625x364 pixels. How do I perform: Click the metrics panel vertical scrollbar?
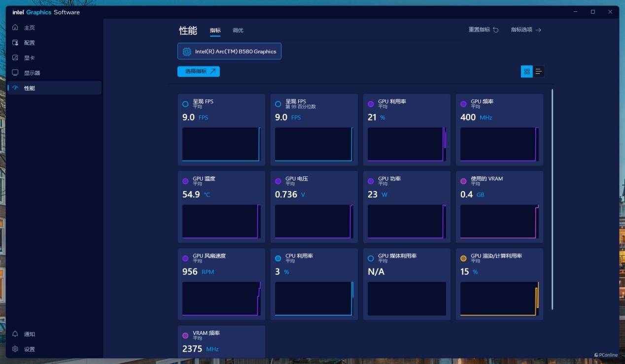pyautogui.click(x=552, y=199)
